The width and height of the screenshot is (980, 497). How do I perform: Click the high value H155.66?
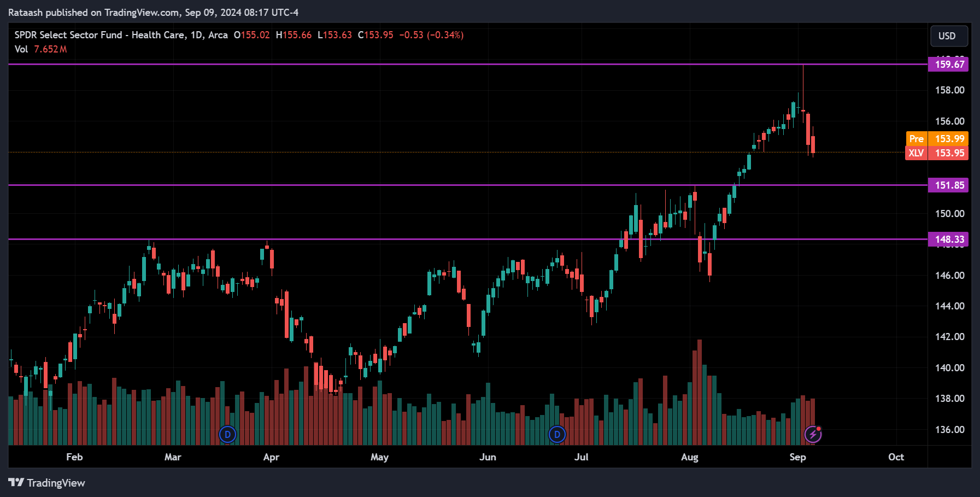[x=294, y=35]
